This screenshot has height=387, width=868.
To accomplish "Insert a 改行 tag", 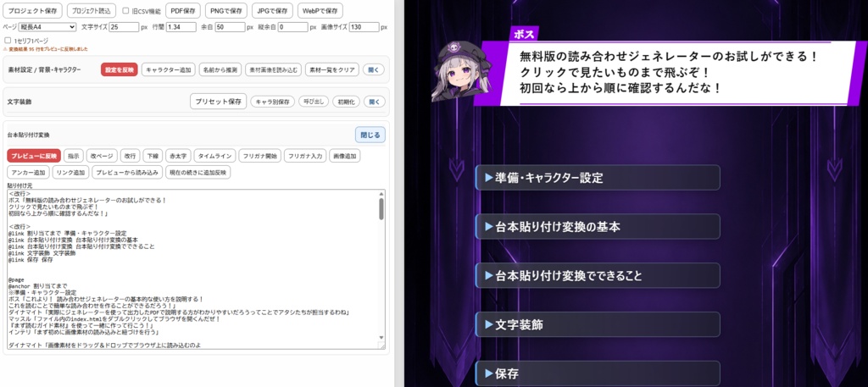I will (x=130, y=156).
